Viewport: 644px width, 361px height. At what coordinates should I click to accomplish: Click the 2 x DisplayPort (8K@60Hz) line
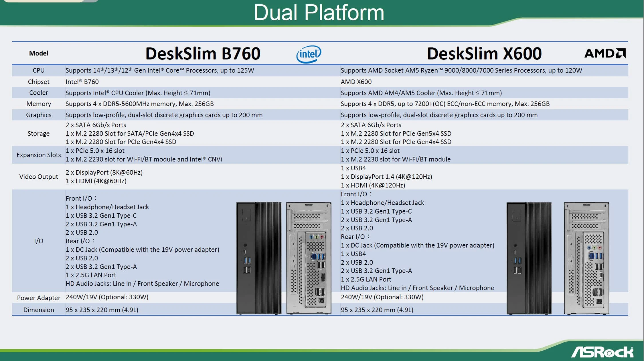[104, 172]
